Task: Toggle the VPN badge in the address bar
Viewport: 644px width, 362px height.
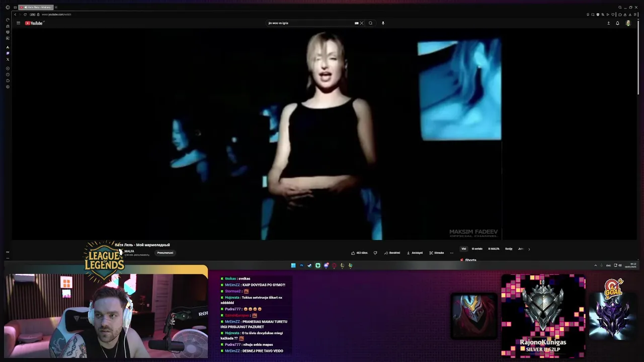Action: point(32,15)
